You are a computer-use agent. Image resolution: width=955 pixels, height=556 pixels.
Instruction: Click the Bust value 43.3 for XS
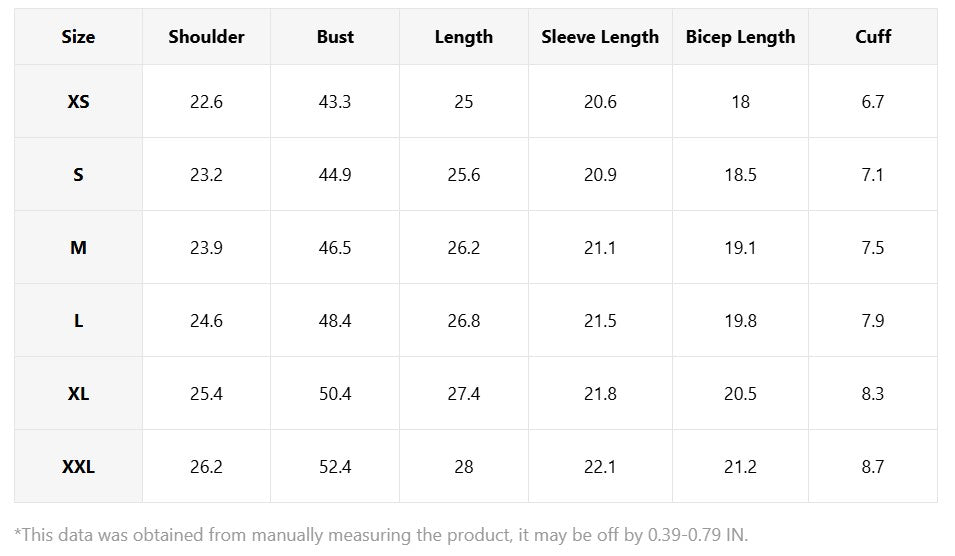(335, 102)
